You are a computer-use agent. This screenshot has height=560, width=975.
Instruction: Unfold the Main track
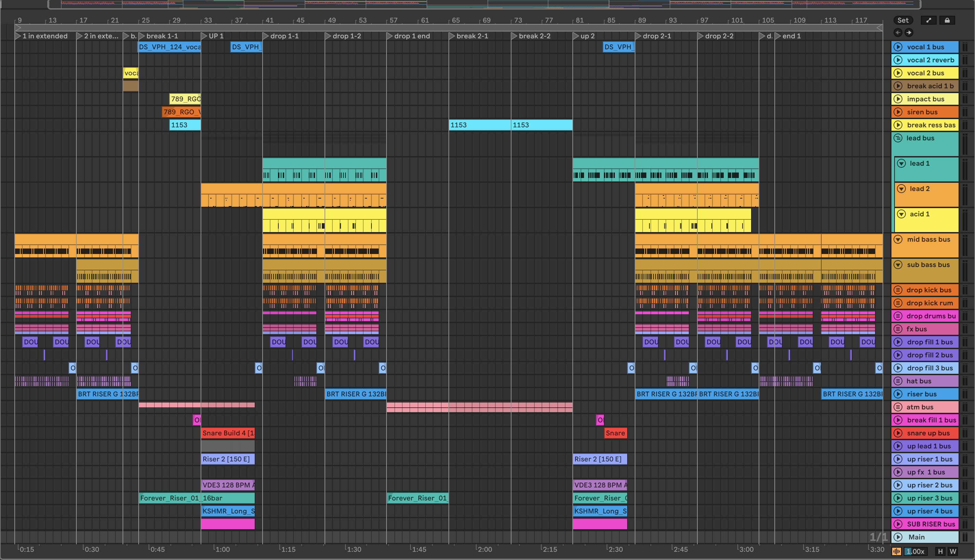point(898,537)
